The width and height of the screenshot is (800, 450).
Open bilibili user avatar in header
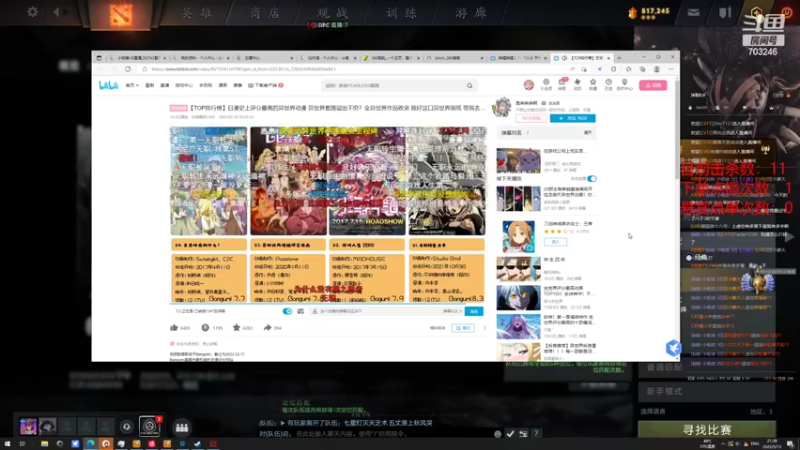529,85
